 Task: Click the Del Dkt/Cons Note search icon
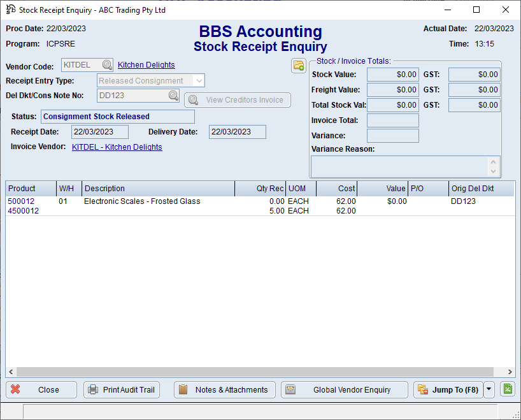click(173, 96)
